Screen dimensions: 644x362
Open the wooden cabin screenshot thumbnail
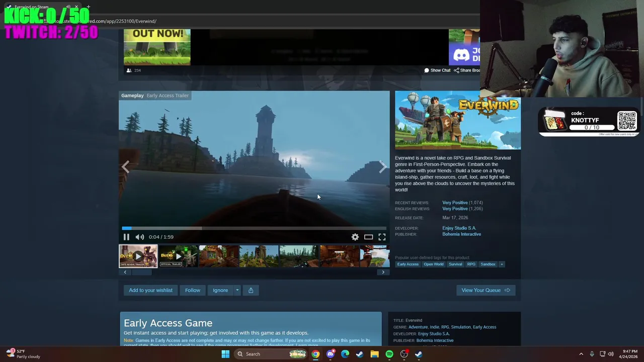click(218, 256)
